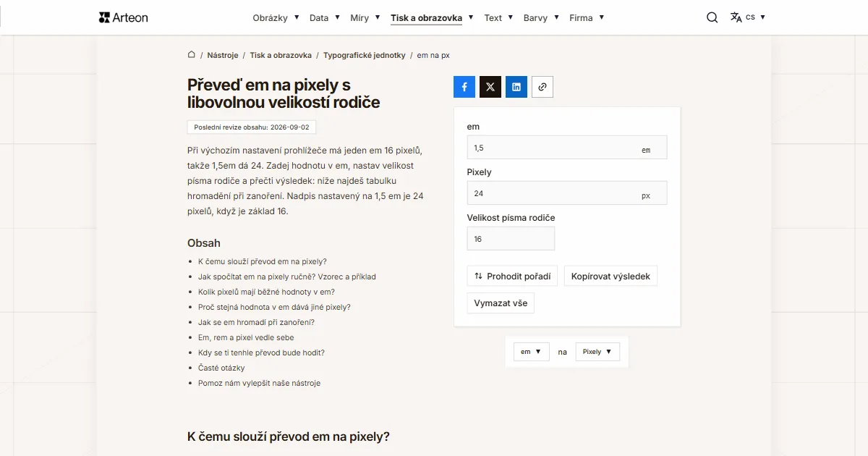Jump to K čemu slouží převod section
The width and height of the screenshot is (868, 456).
tap(263, 261)
